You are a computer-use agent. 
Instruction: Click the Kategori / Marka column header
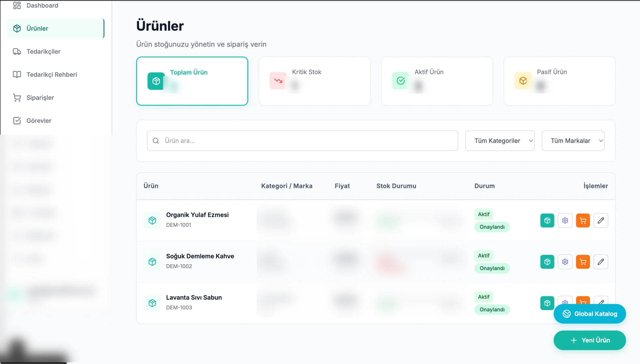[287, 186]
